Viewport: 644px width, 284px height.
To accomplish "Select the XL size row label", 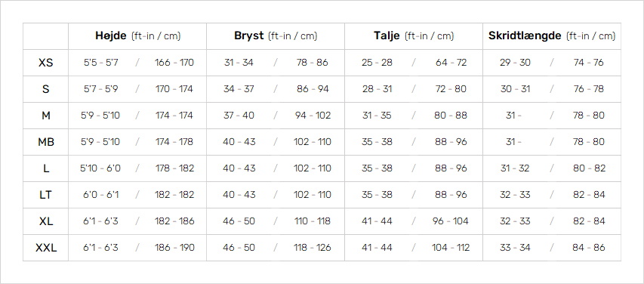I will pyautogui.click(x=45, y=221).
